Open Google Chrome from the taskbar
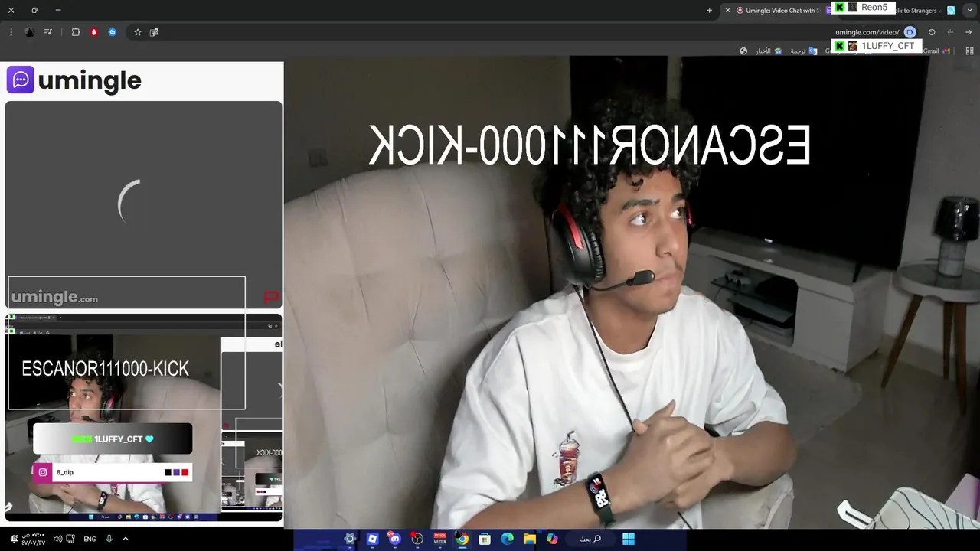The image size is (980, 551). [462, 539]
